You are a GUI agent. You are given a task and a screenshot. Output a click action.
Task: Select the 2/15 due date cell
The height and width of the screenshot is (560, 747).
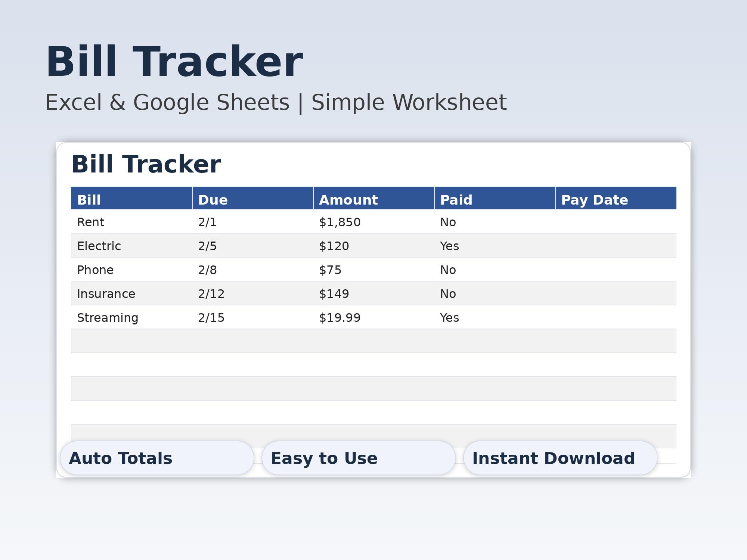click(x=252, y=317)
